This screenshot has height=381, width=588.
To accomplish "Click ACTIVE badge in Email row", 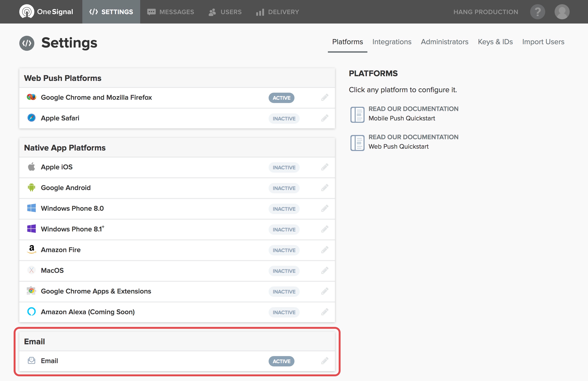I will pyautogui.click(x=281, y=361).
